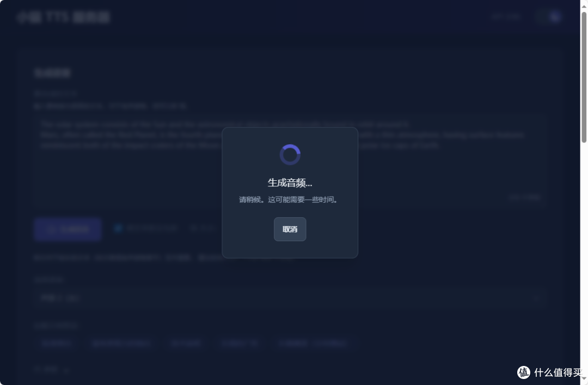The width and height of the screenshot is (588, 385).
Task: Click the vertical scrollbar thumb
Action: [584, 77]
